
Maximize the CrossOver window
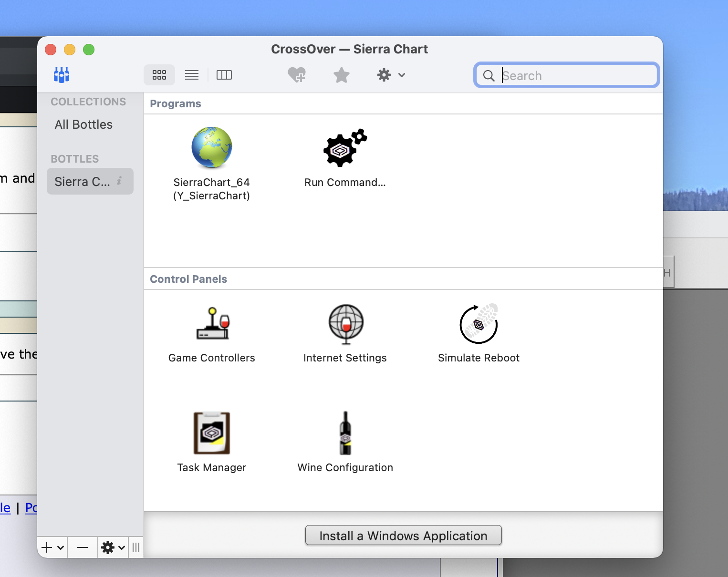(89, 50)
